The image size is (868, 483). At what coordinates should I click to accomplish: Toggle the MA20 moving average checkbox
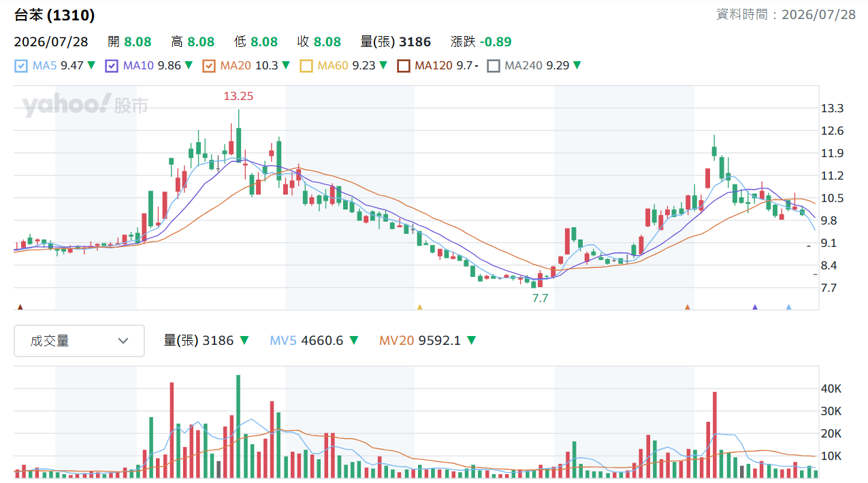(209, 66)
